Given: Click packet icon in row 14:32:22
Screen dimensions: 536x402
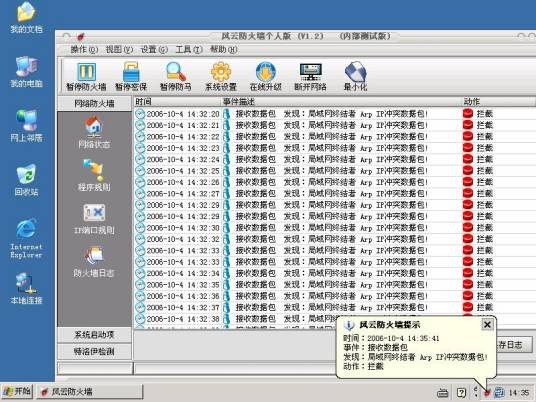Looking at the screenshot, I should (x=226, y=136).
